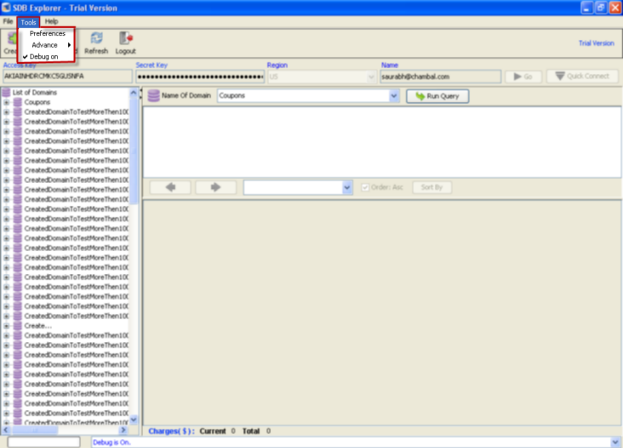The height and width of the screenshot is (448, 623).
Task: Open the status message dropdown arrow
Action: pos(615,442)
